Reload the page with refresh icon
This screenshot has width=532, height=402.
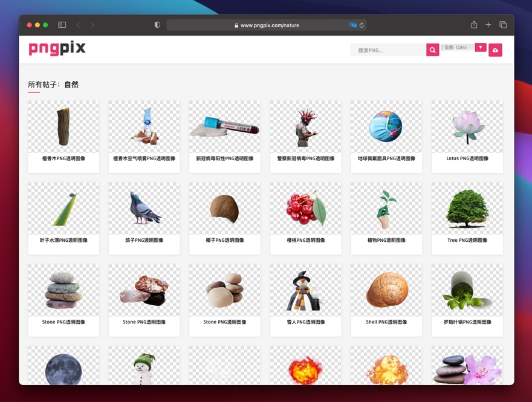pyautogui.click(x=362, y=25)
